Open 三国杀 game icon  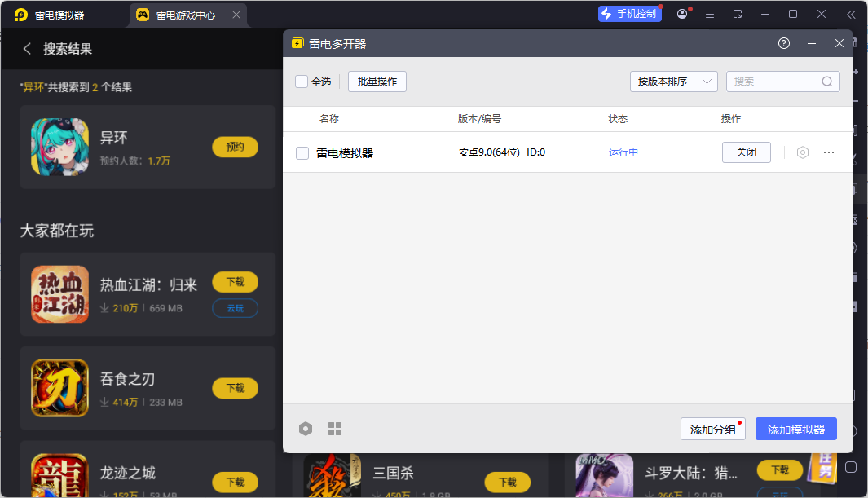(x=333, y=476)
